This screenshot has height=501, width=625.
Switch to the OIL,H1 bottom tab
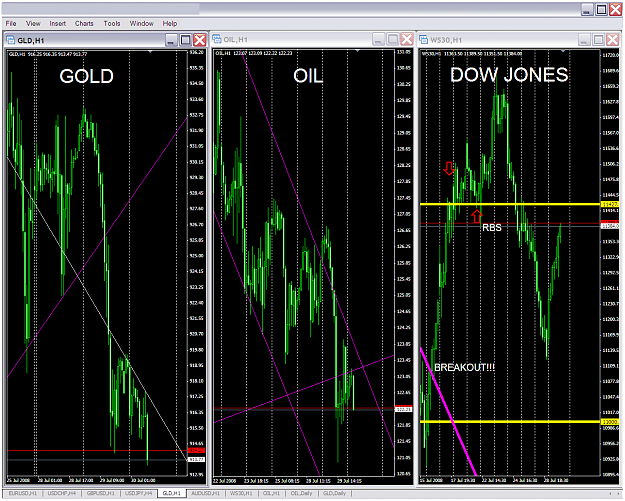tap(271, 493)
